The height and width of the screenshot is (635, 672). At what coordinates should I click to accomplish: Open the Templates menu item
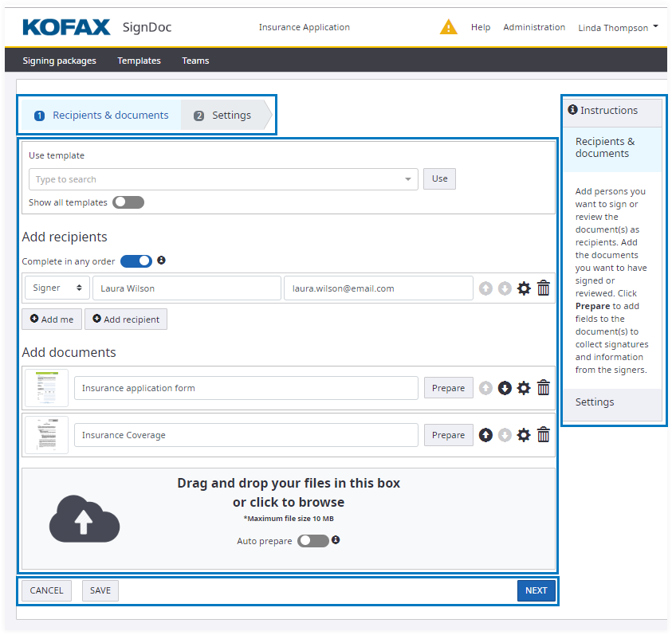(x=139, y=61)
